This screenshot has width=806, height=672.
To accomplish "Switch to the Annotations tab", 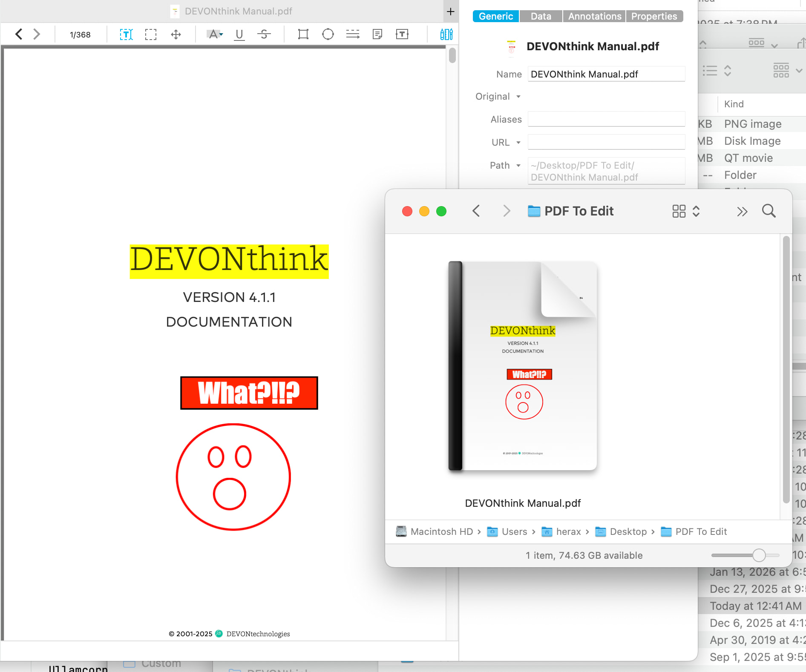I will [x=594, y=16].
